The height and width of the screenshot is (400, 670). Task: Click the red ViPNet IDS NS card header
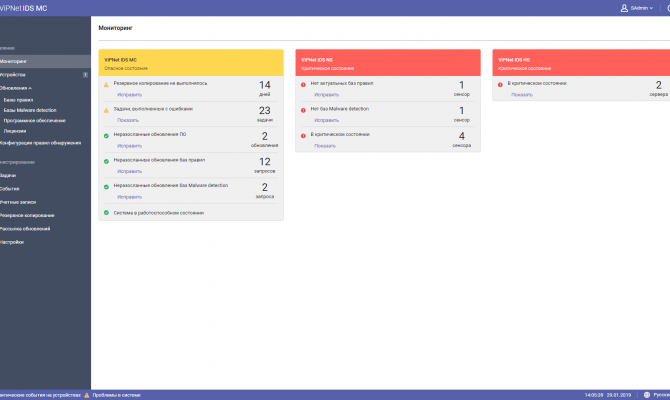pyautogui.click(x=388, y=63)
